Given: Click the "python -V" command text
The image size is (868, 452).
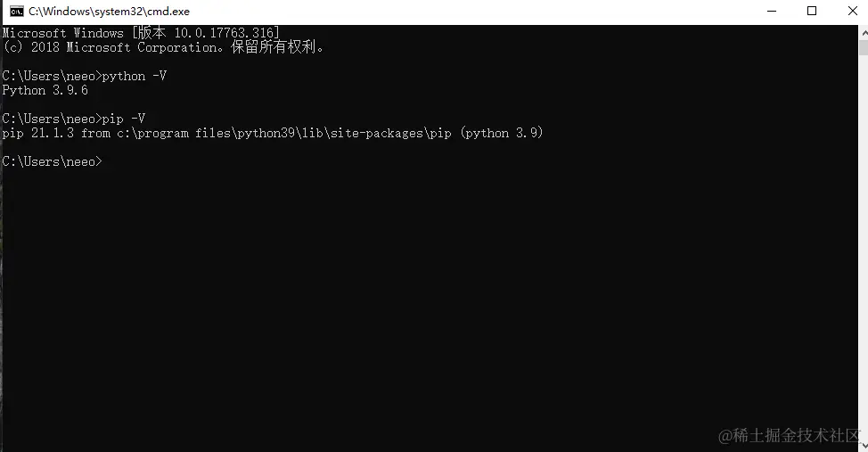Looking at the screenshot, I should (135, 76).
